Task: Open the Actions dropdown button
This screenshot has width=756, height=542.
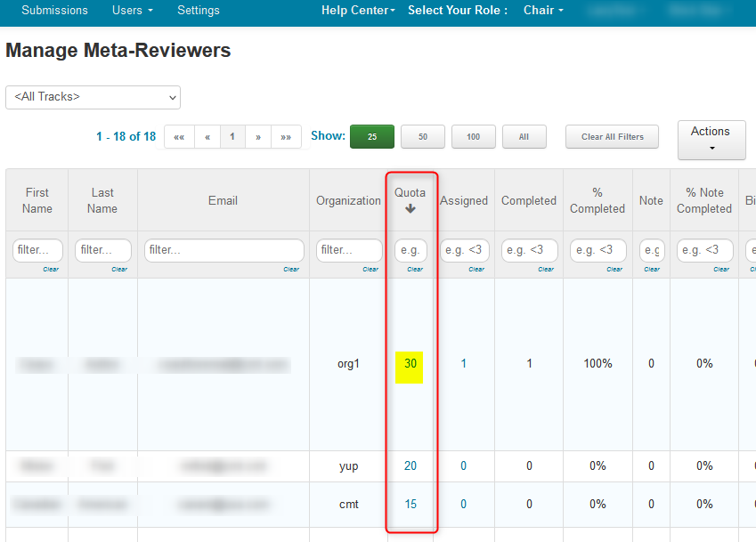Action: [711, 140]
